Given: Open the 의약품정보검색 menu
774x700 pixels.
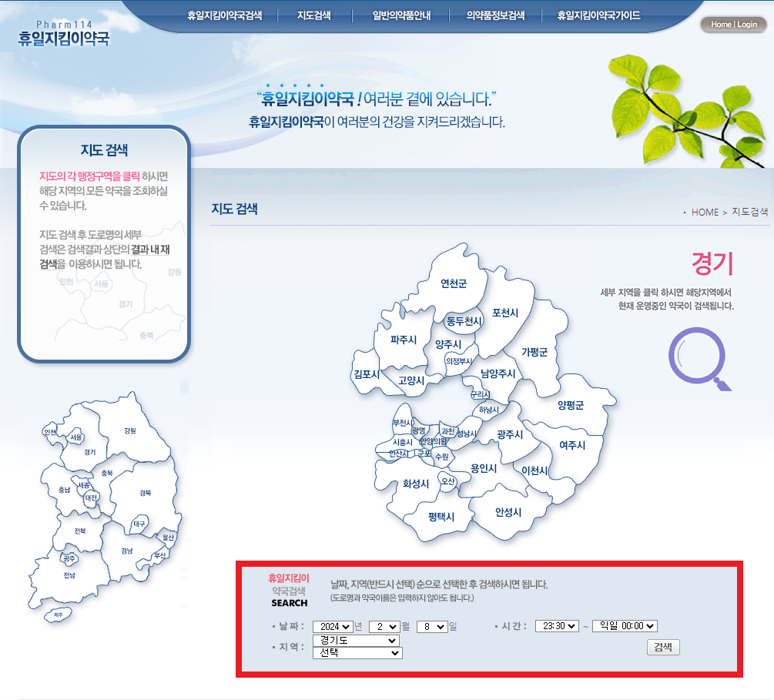Looking at the screenshot, I should pos(496,15).
